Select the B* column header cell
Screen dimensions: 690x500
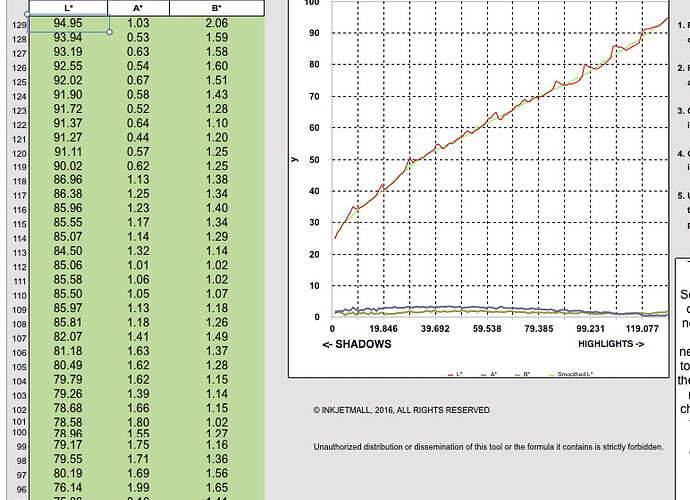click(217, 8)
